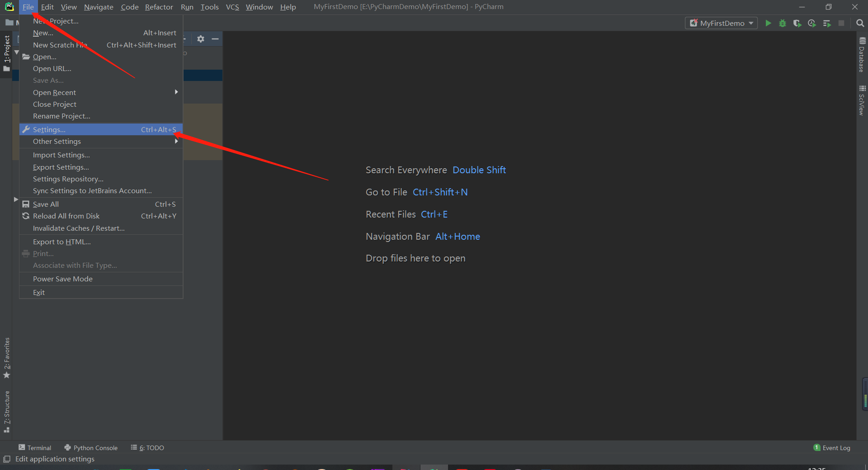This screenshot has width=868, height=470.
Task: Click the Ctrl+Shift+N Go to File hint
Action: point(440,192)
